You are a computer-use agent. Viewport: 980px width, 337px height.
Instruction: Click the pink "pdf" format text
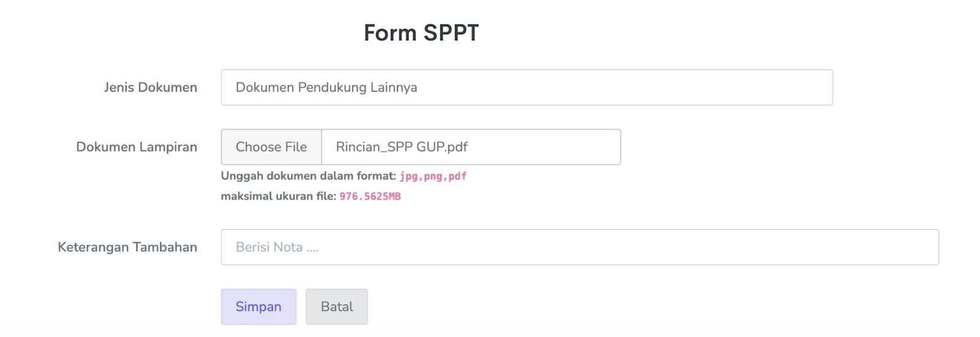458,176
